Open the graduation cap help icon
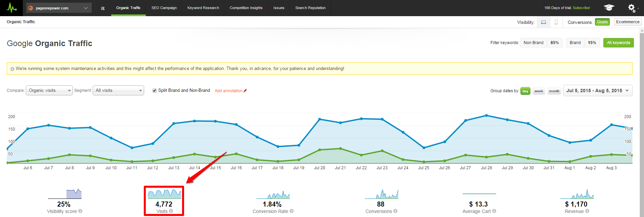Viewport: 644px width, 217px height. [x=609, y=7]
